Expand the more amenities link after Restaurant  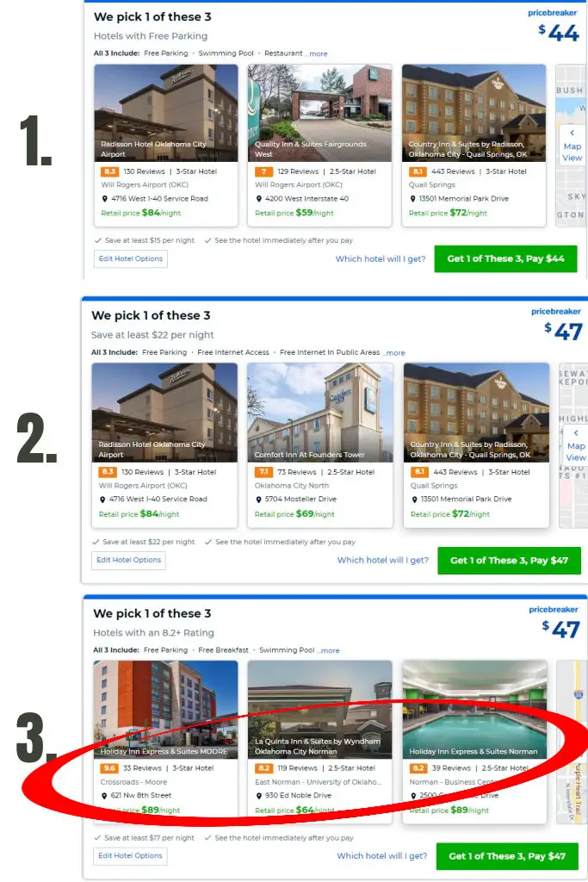(x=319, y=54)
